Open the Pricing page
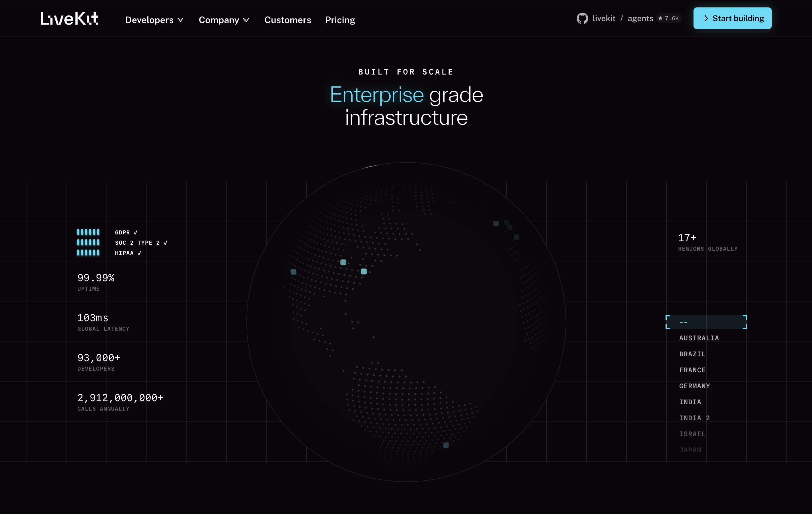 coord(340,20)
